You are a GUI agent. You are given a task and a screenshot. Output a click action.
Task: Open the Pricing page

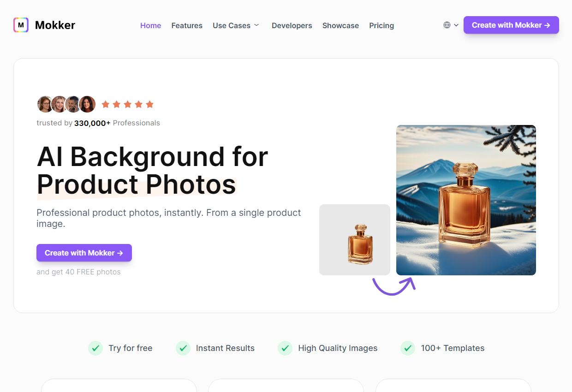[x=381, y=25]
